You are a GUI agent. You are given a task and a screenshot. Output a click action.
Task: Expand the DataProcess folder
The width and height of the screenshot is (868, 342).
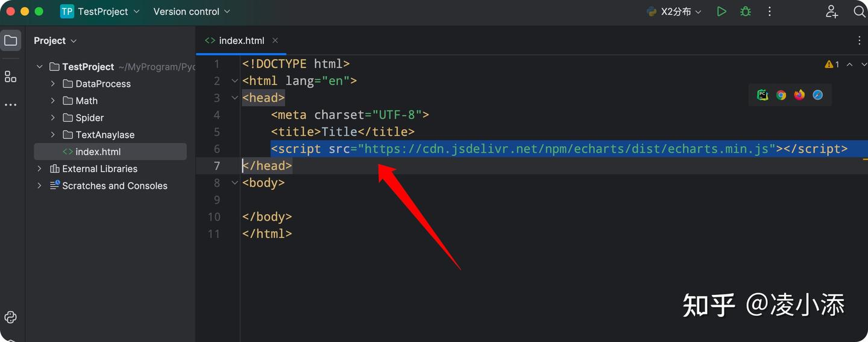click(53, 84)
